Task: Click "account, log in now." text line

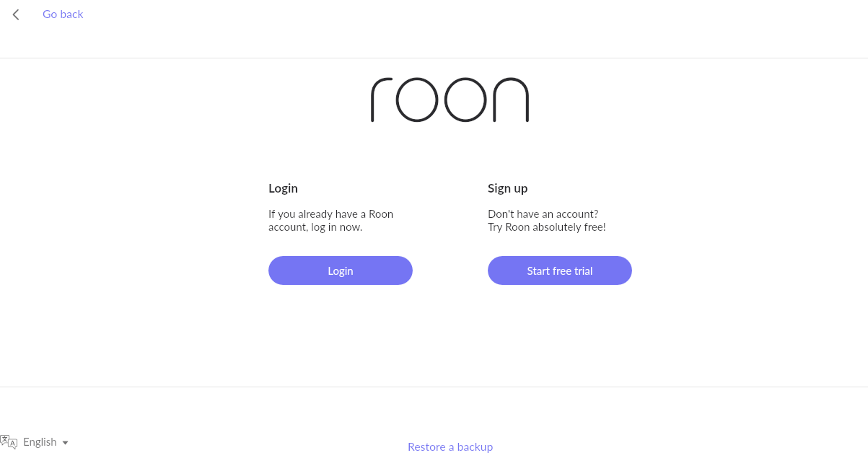Action: (315, 227)
